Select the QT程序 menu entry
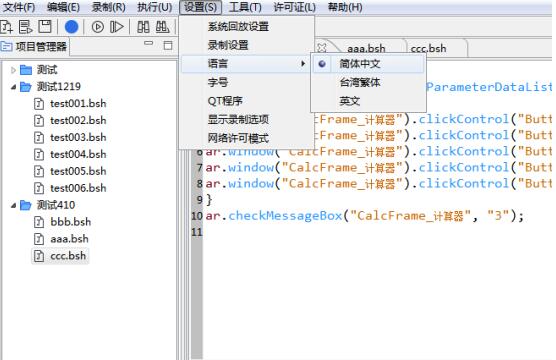Image resolution: width=556 pixels, height=360 pixels. click(247, 101)
